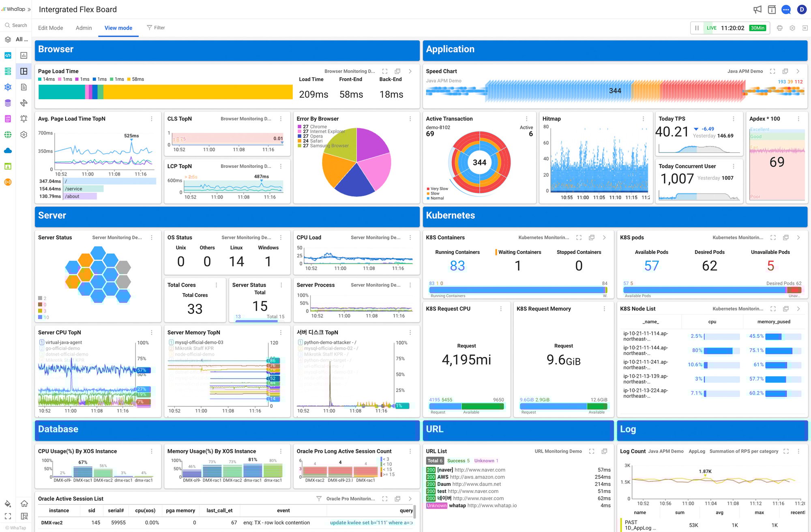Pause the LIVE dashboard updates
The height and width of the screenshot is (532, 811).
[x=697, y=28]
